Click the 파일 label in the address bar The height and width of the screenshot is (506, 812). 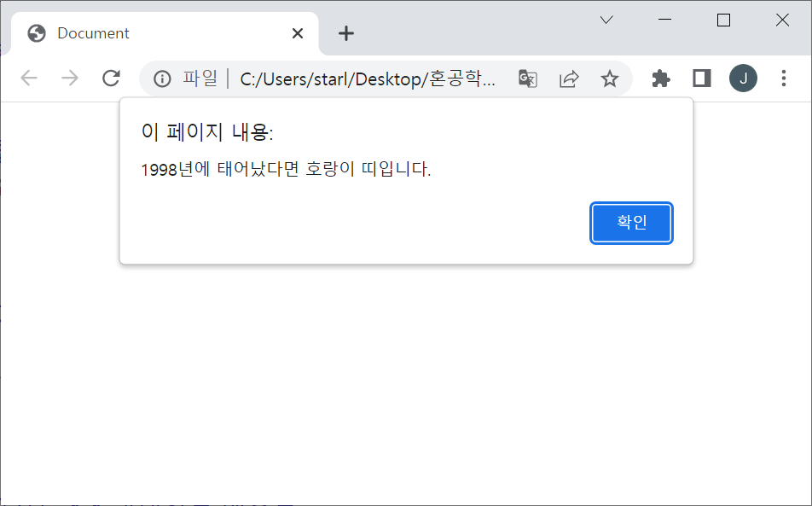pyautogui.click(x=200, y=79)
